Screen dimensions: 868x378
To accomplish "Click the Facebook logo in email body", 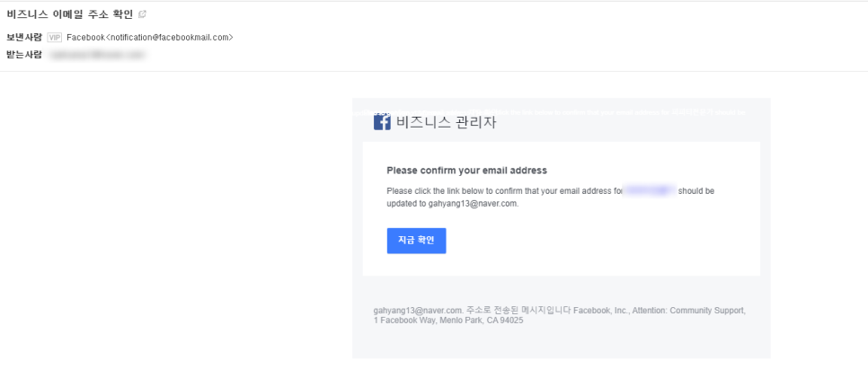I will [x=382, y=122].
